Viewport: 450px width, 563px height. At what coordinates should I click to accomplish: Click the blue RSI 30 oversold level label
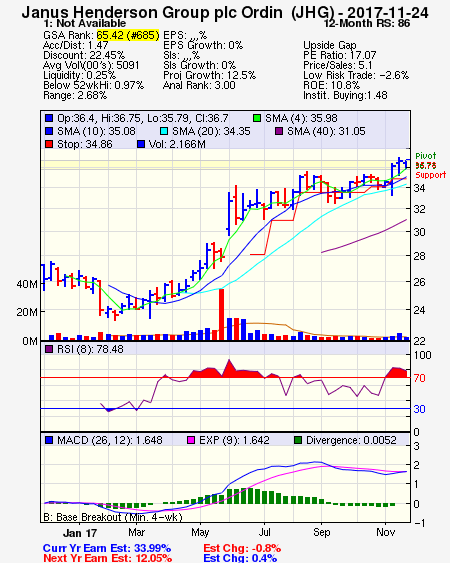(419, 409)
